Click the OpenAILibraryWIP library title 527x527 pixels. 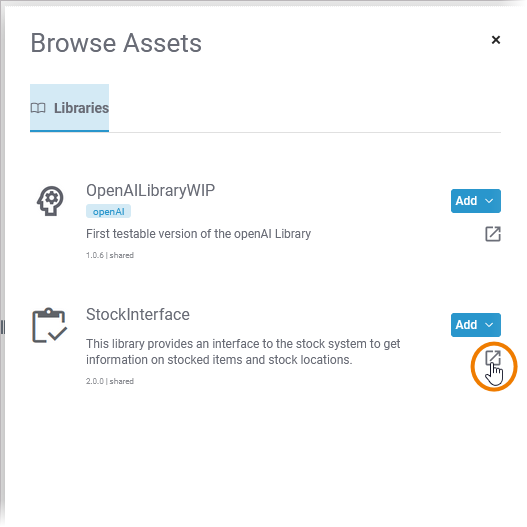coord(151,191)
